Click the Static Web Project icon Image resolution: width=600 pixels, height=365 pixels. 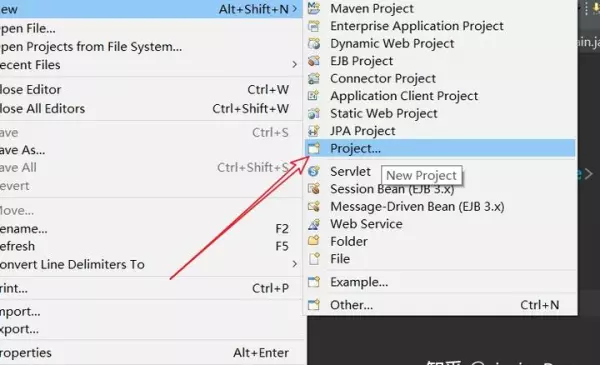pyautogui.click(x=314, y=113)
